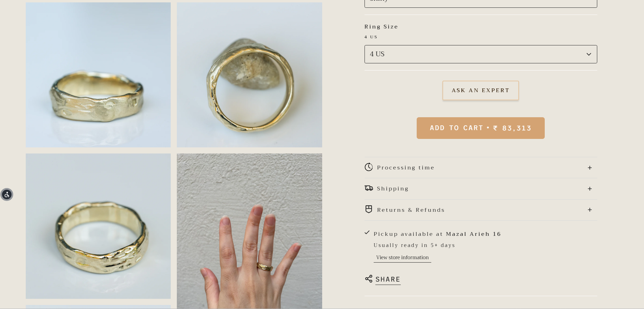Expand the Processing time section
The height and width of the screenshot is (309, 644).
point(406,168)
